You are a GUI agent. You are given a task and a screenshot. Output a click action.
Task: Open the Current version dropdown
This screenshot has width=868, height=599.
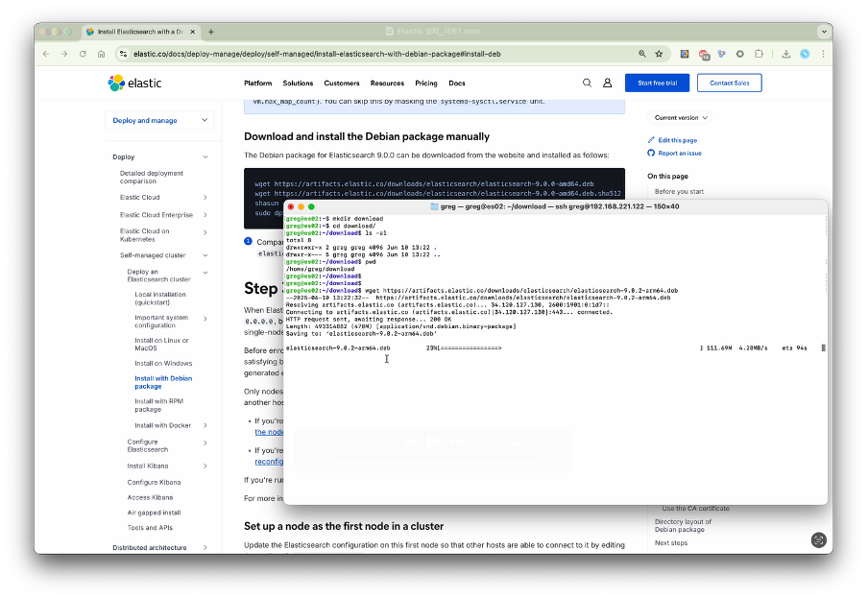tap(680, 117)
